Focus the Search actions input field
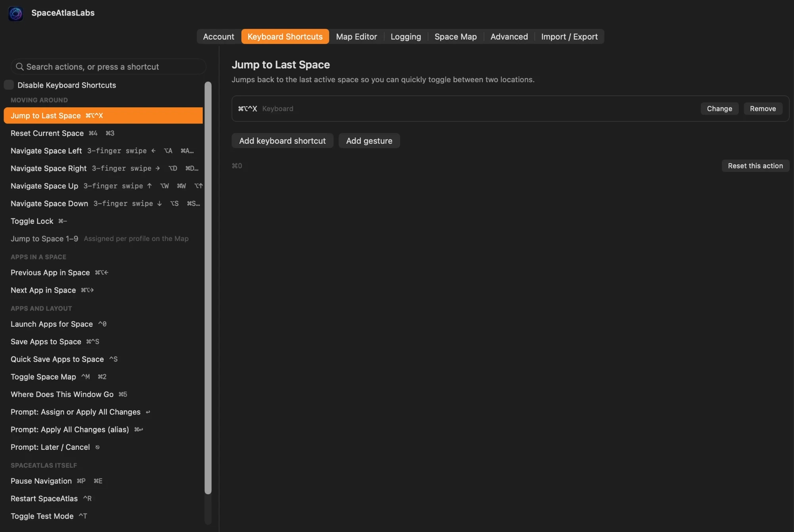794x532 pixels. point(108,67)
